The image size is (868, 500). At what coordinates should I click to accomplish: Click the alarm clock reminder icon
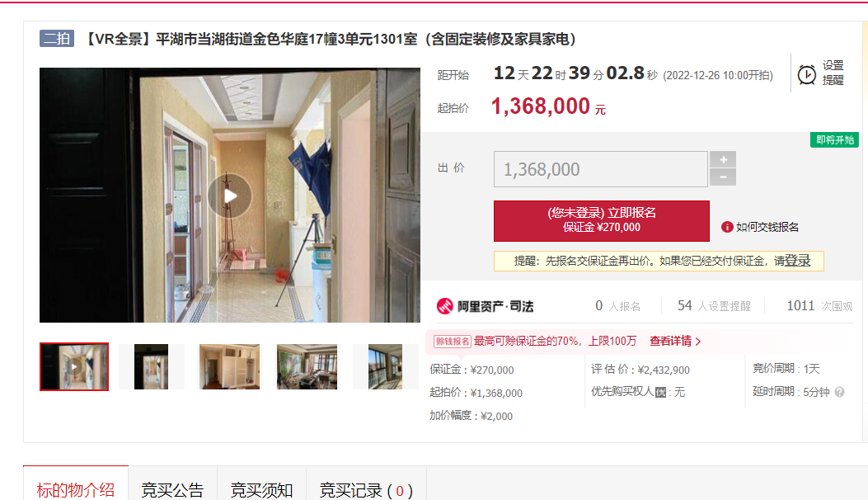point(806,74)
